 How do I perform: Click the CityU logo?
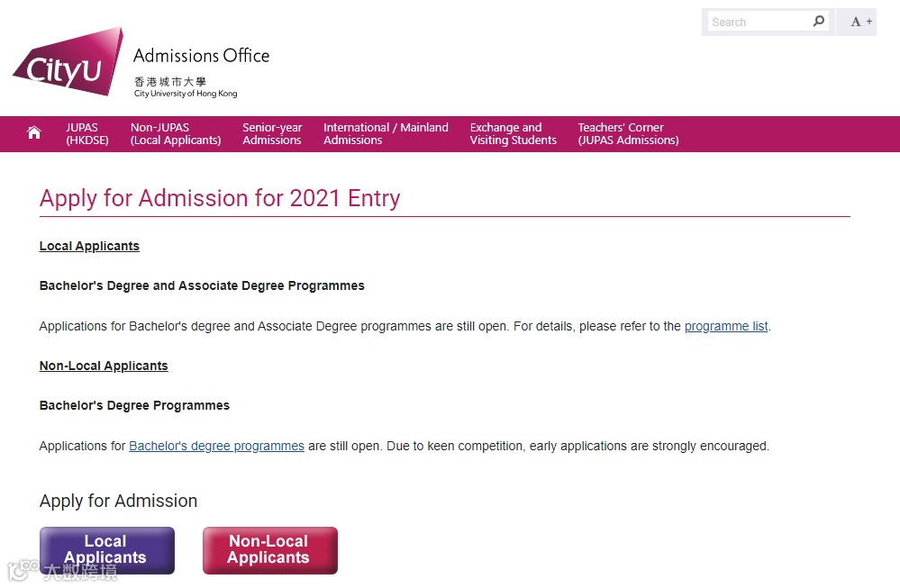coord(68,63)
